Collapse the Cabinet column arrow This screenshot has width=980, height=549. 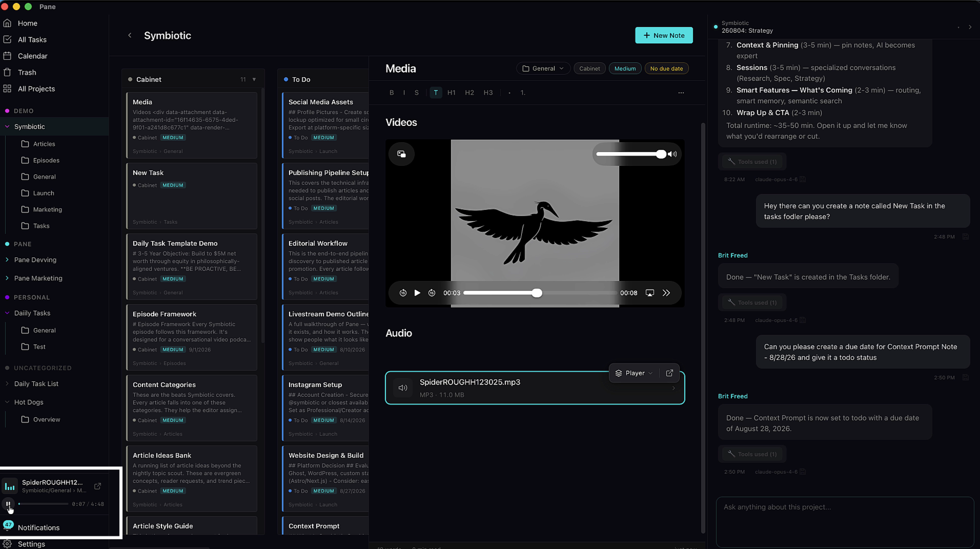click(x=254, y=79)
